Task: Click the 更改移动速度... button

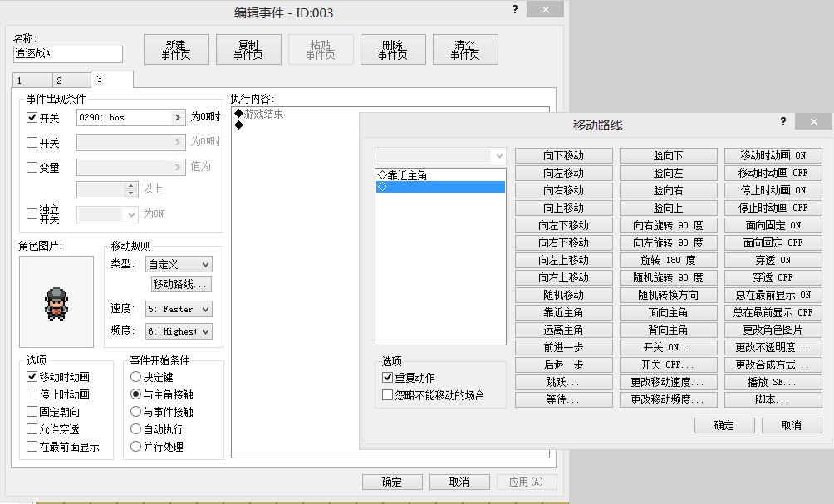Action: pyautogui.click(x=669, y=382)
